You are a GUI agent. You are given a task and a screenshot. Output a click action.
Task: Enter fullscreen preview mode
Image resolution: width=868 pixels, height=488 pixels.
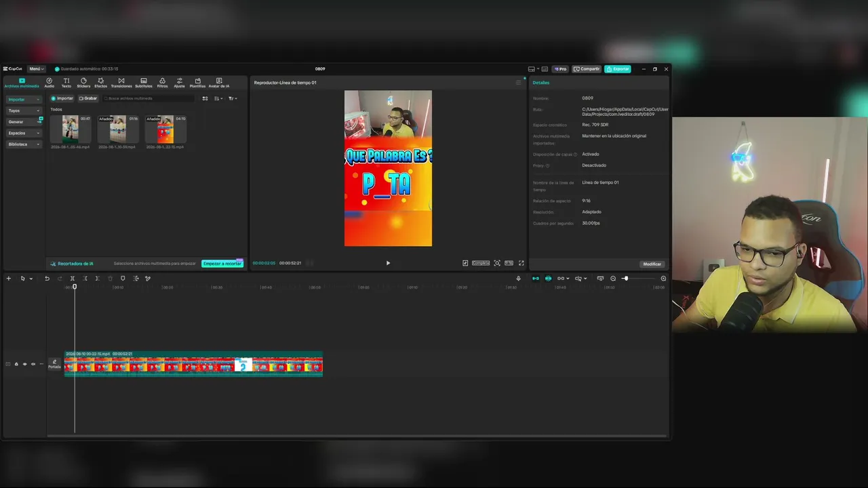click(521, 263)
